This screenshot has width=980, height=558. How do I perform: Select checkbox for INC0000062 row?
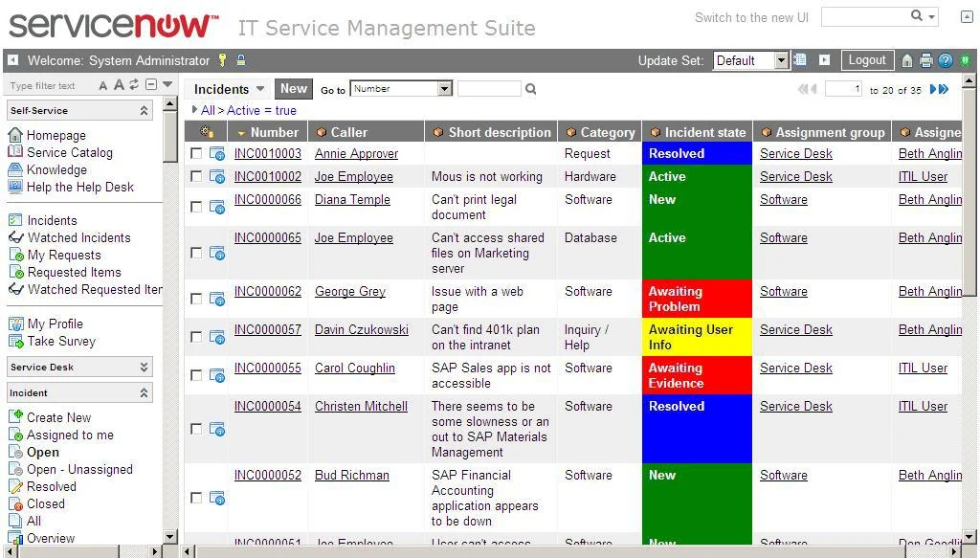click(196, 300)
